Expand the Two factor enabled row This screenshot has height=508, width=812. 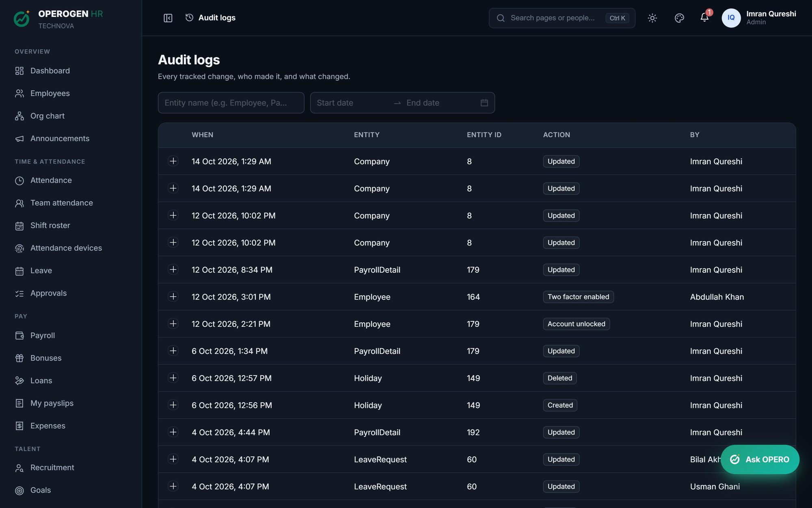173,297
